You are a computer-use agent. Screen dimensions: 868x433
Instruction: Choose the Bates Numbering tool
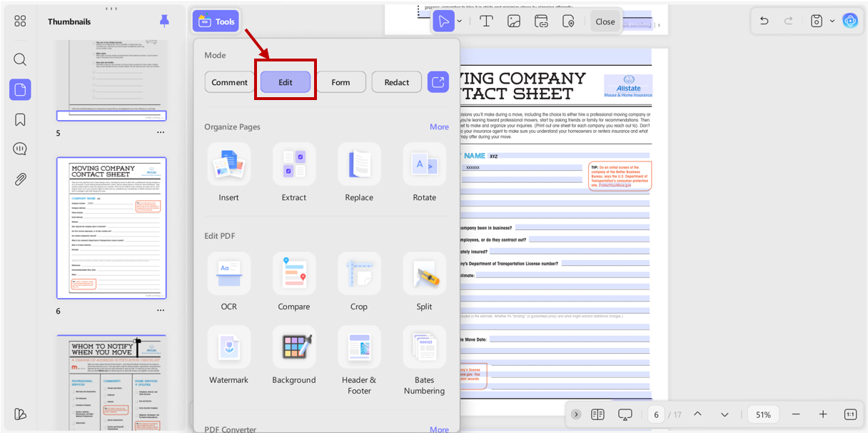point(424,361)
